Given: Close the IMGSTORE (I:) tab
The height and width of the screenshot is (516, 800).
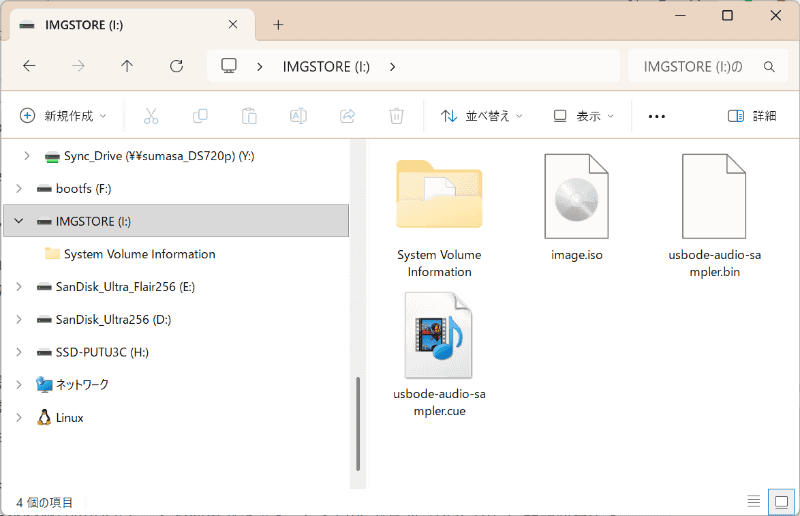Looking at the screenshot, I should click(x=233, y=24).
